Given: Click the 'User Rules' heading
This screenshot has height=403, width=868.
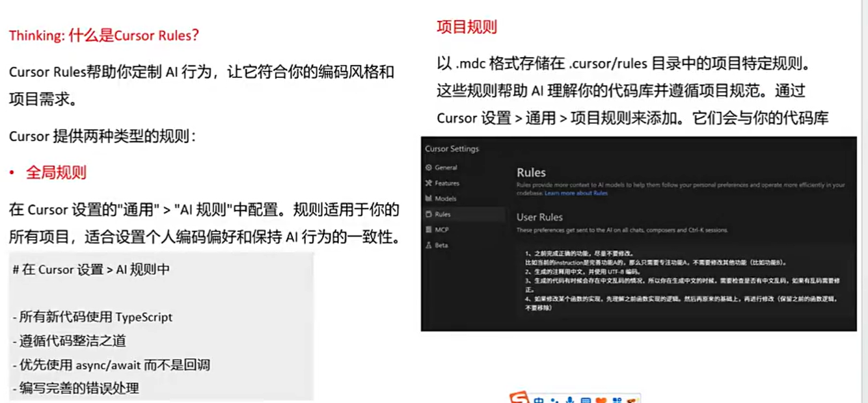Looking at the screenshot, I should (x=539, y=217).
